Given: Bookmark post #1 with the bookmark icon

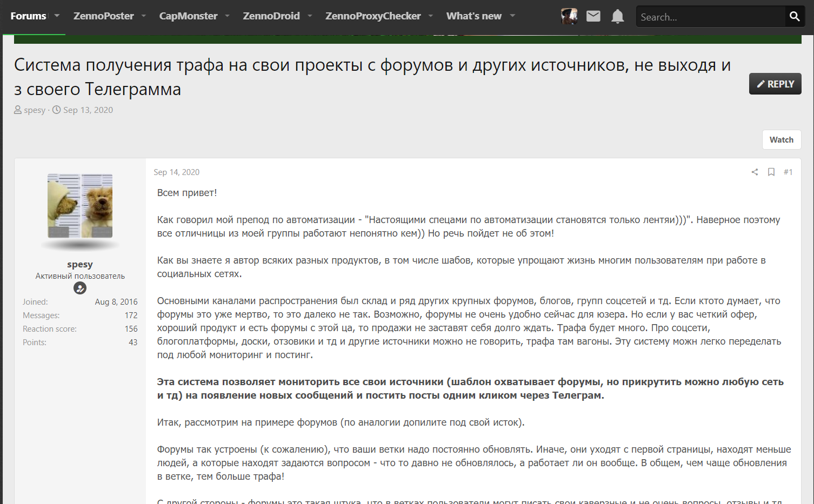Looking at the screenshot, I should coord(771,172).
